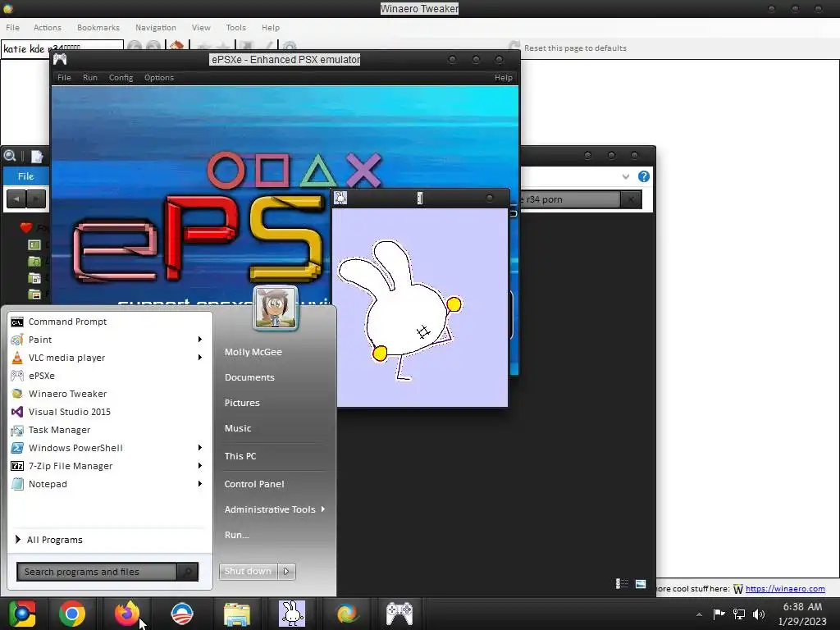Expand the Paint jump list arrow
The height and width of the screenshot is (630, 840).
[x=200, y=339]
